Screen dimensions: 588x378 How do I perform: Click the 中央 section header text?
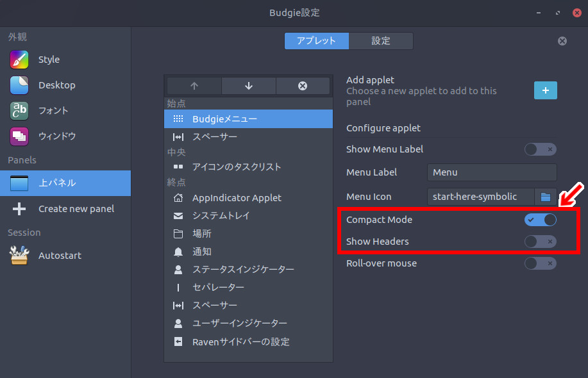[x=176, y=152]
